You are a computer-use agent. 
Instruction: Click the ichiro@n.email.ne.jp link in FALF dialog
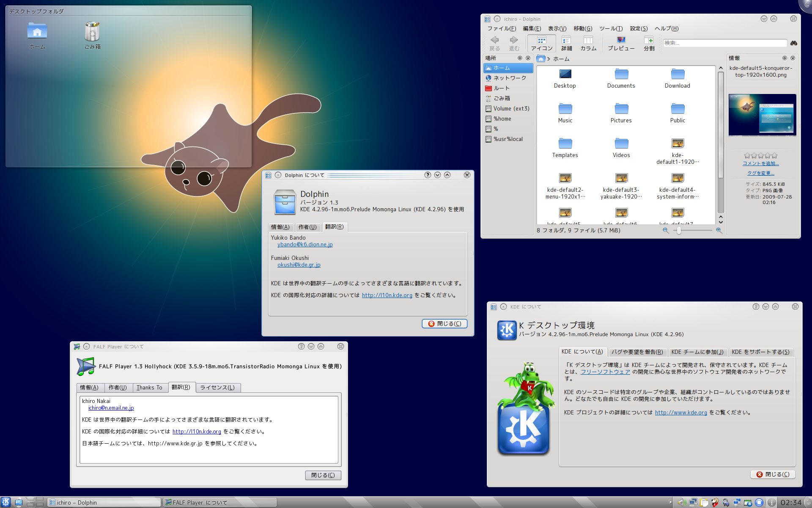pyautogui.click(x=111, y=408)
